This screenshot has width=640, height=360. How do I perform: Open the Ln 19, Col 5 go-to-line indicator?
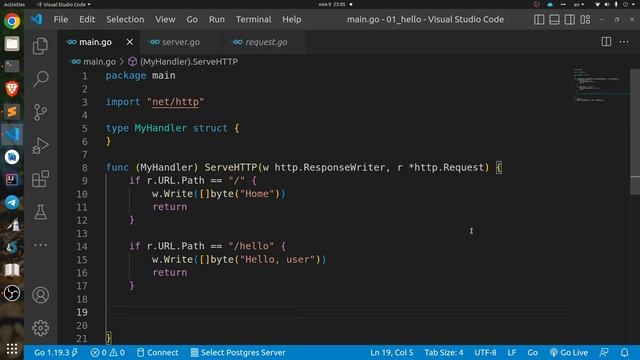point(391,352)
